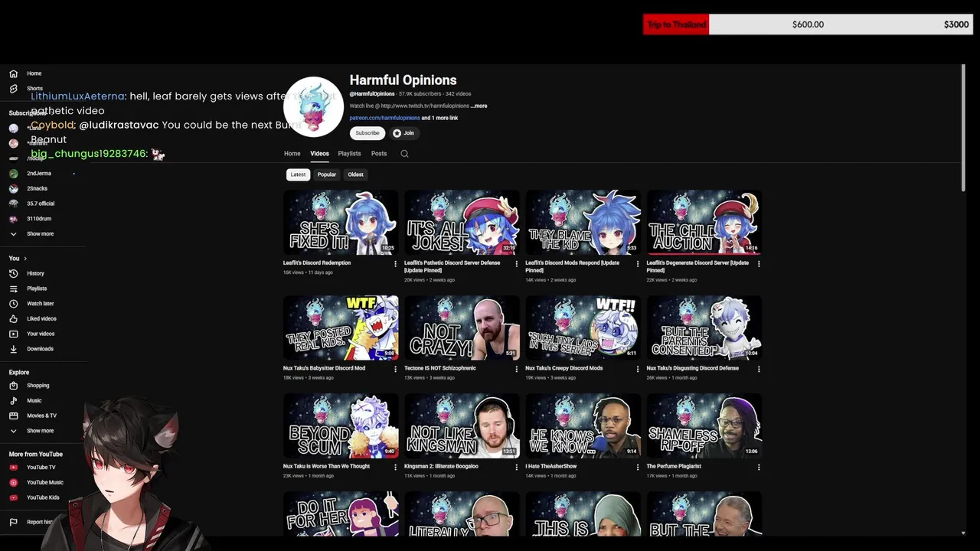
Task: Open title 'I Hate TheAsherShow'
Action: click(550, 466)
